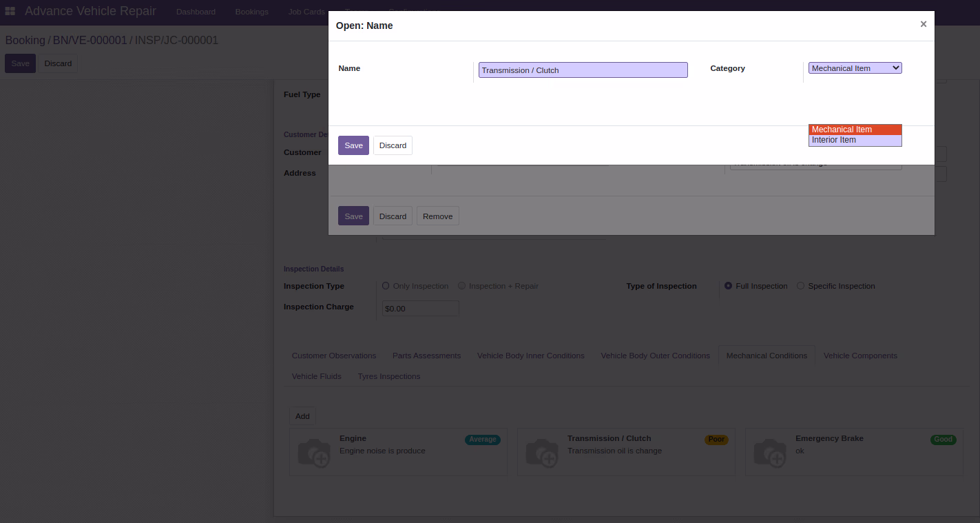Discard the underlying condition dialog
This screenshot has width=980, height=523.
click(x=393, y=216)
